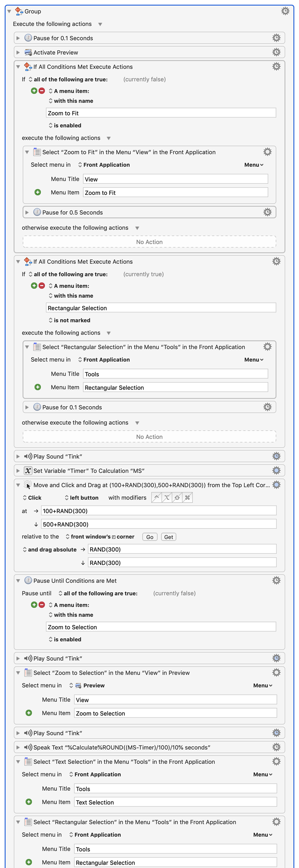The image size is (299, 868).
Task: Open gear menu of Pause for 0.5 Seconds
Action: [267, 212]
